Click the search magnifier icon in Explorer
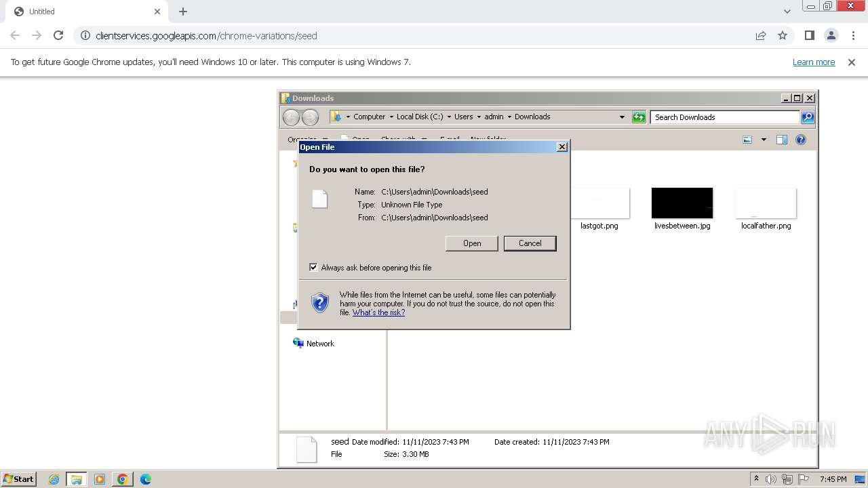Viewport: 868px width, 488px height. (x=808, y=117)
